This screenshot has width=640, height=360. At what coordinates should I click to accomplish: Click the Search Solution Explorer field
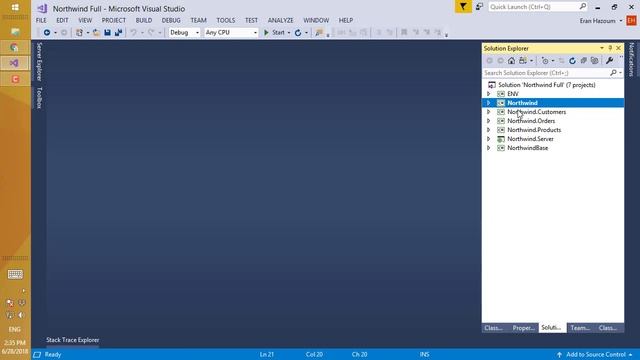point(546,73)
